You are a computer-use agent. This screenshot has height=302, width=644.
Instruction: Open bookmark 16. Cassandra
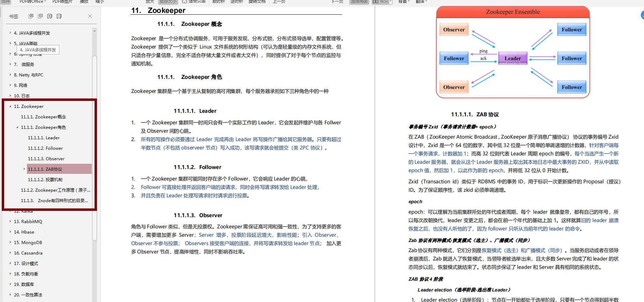coord(28,253)
